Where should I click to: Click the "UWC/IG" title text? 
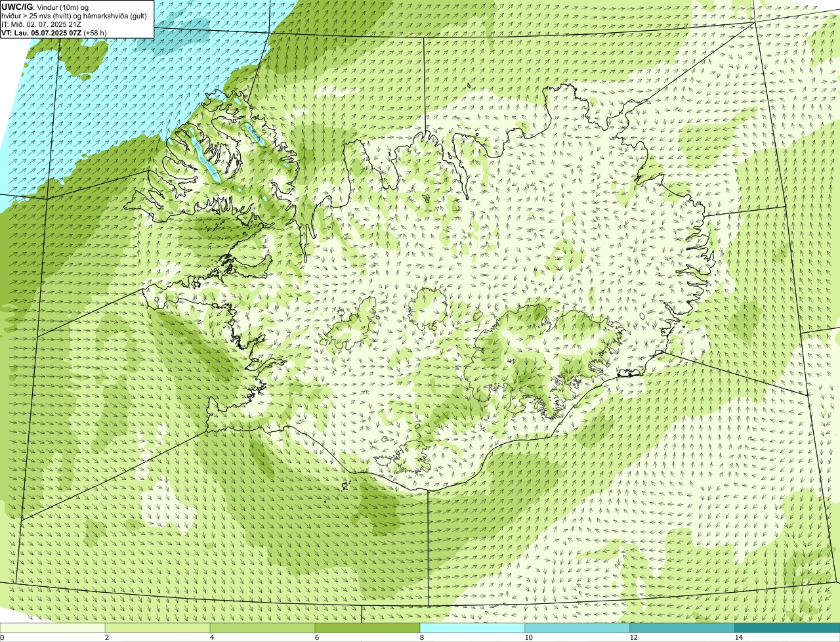coord(17,7)
